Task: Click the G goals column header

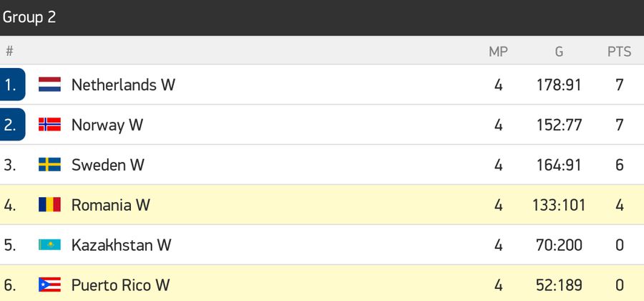Action: [559, 52]
